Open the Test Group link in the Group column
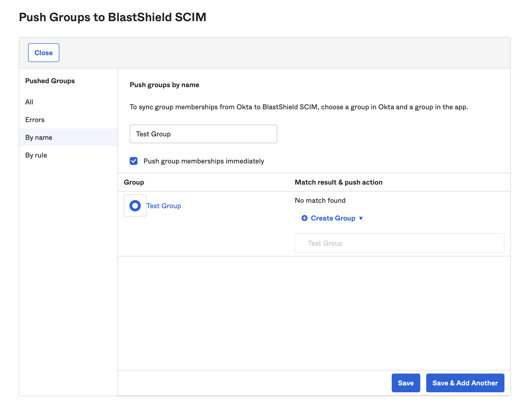The width and height of the screenshot is (532, 410). click(164, 206)
